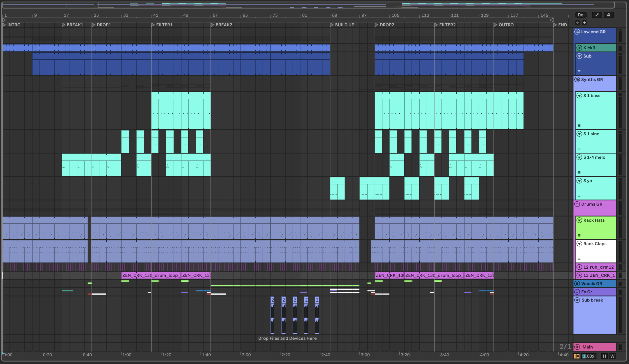Jump to the previous locator with the left arrow
629x364 pixels.
coord(577,23)
